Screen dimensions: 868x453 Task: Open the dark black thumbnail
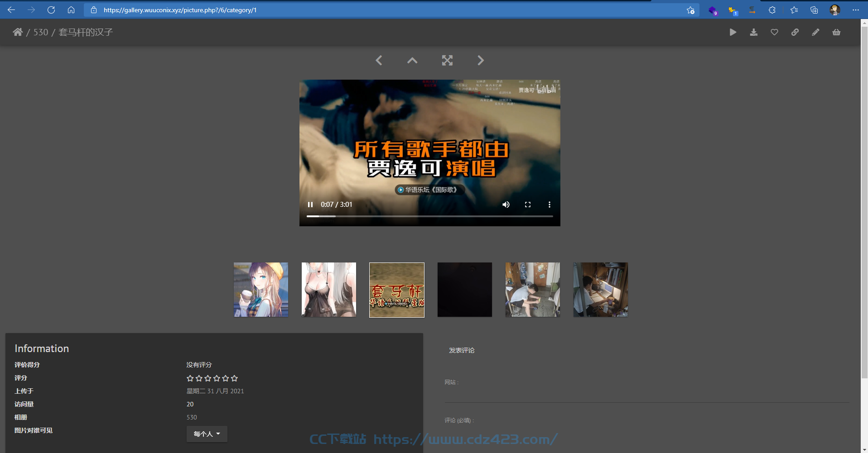click(x=465, y=290)
